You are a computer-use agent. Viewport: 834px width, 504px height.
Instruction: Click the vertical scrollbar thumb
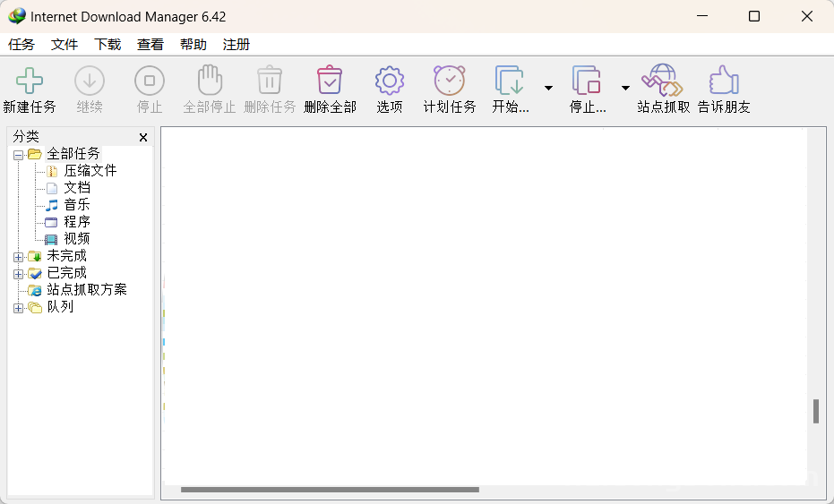click(816, 412)
